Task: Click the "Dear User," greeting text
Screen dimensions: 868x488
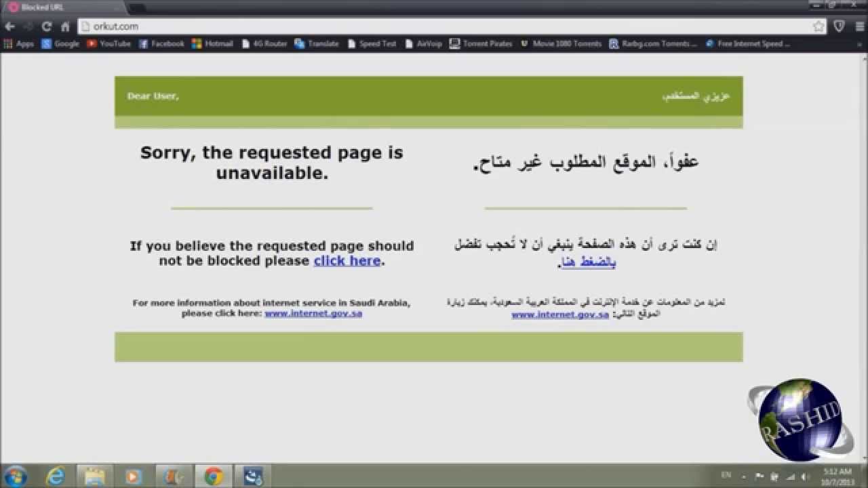Action: (x=153, y=96)
